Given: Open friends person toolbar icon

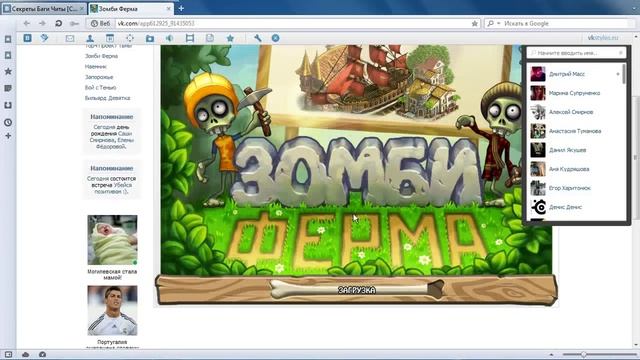Looking at the screenshot, I should [x=90, y=38].
